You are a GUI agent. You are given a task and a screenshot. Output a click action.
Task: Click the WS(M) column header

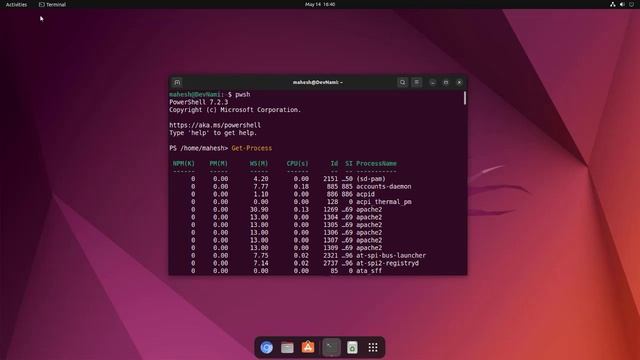click(259, 163)
